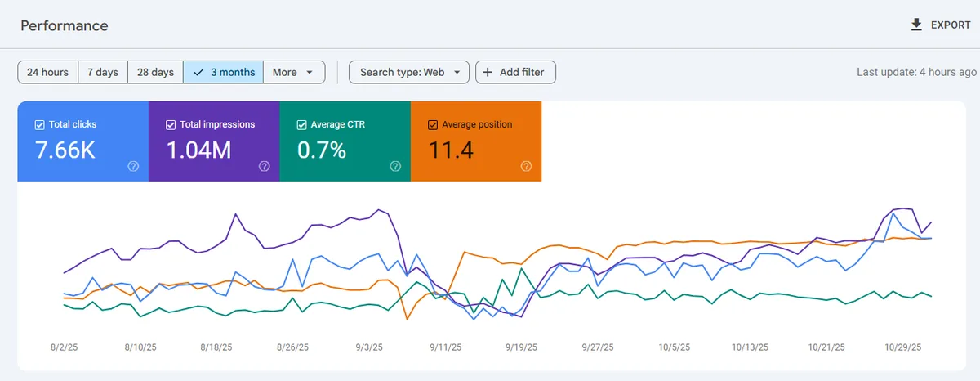
Task: Select the 24 hours date range
Action: point(48,72)
